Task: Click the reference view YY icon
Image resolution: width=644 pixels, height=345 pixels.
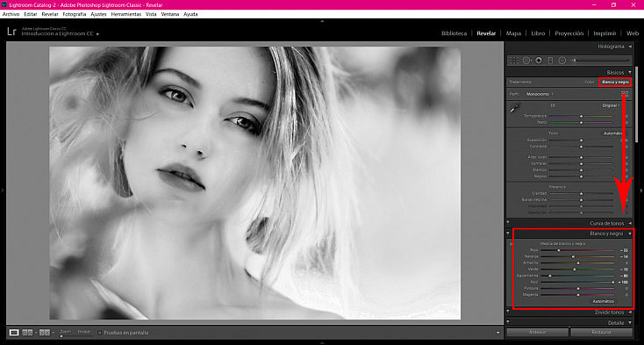Action: click(x=45, y=332)
